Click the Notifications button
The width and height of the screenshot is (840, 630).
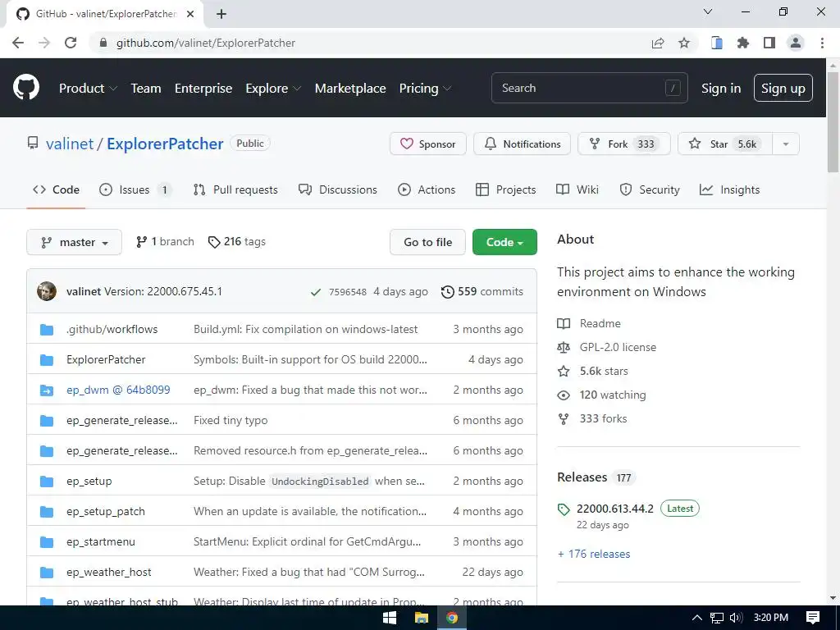523,144
